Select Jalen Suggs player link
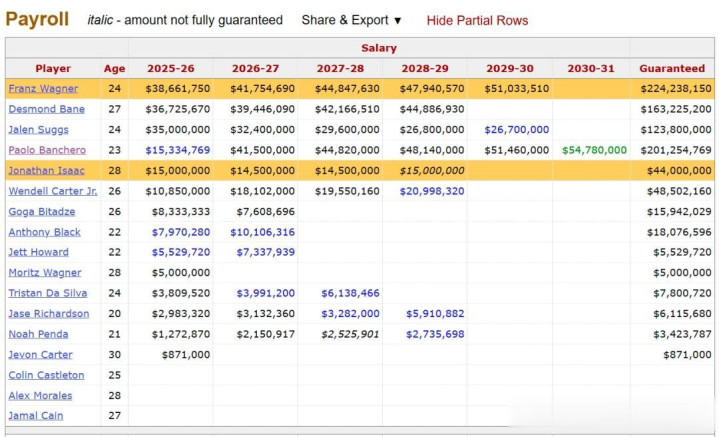 39,130
